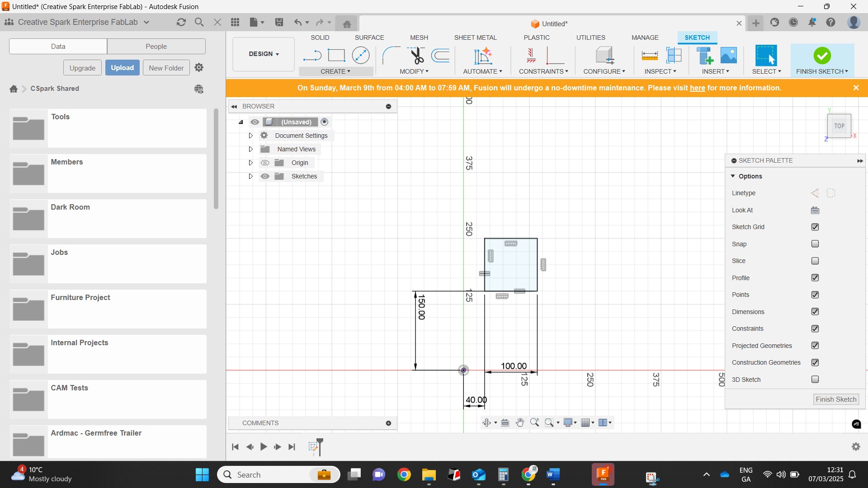Toggle the Constraints checkbox

[x=815, y=328]
